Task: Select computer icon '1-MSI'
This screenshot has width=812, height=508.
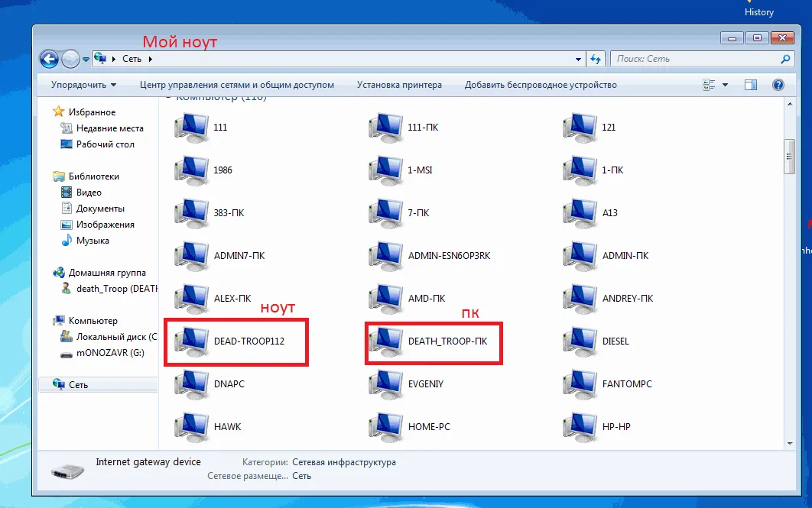Action: 386,170
